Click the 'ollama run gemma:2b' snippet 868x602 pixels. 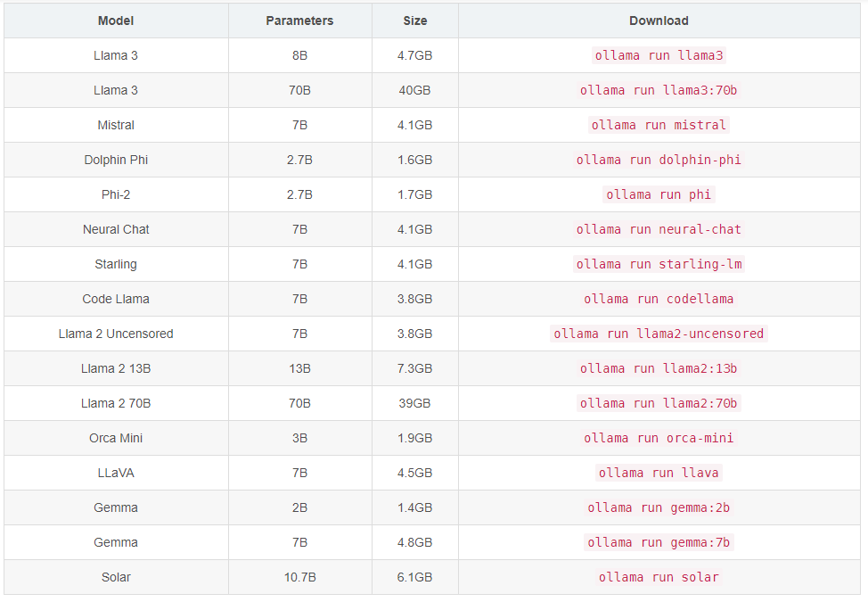[659, 507]
